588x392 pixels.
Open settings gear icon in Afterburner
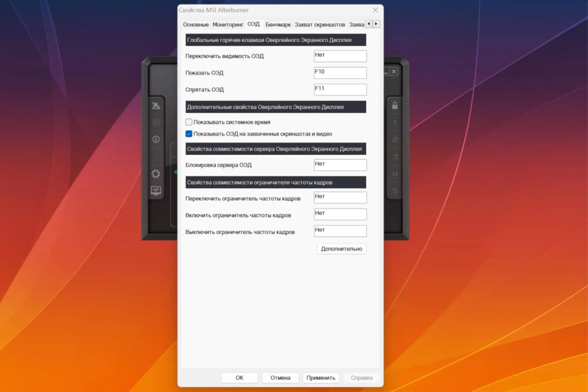156,174
